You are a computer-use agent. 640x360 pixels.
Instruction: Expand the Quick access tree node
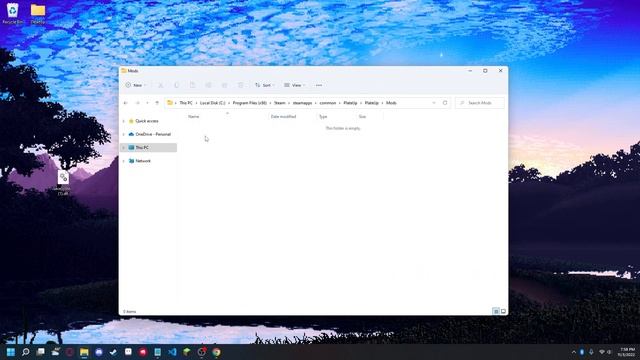pyautogui.click(x=124, y=121)
